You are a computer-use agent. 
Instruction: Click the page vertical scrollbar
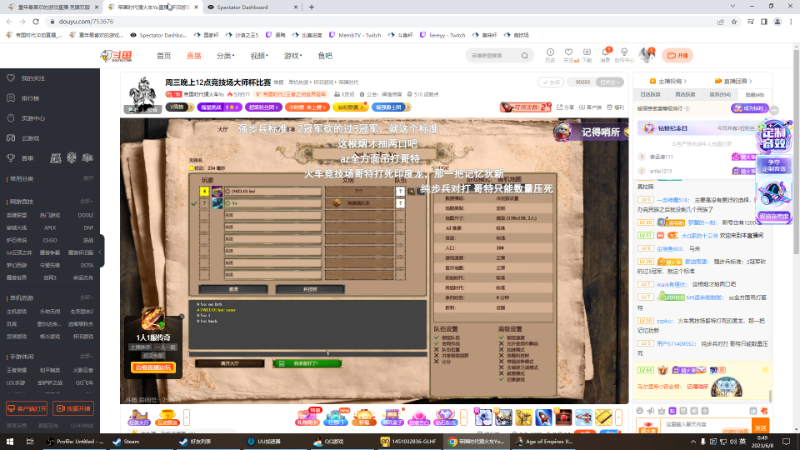(796, 150)
